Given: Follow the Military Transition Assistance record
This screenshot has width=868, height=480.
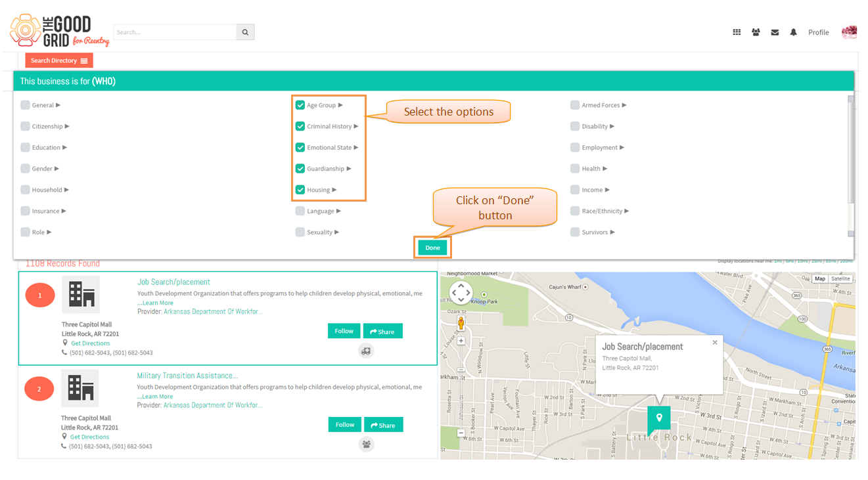Looking at the screenshot, I should click(345, 425).
